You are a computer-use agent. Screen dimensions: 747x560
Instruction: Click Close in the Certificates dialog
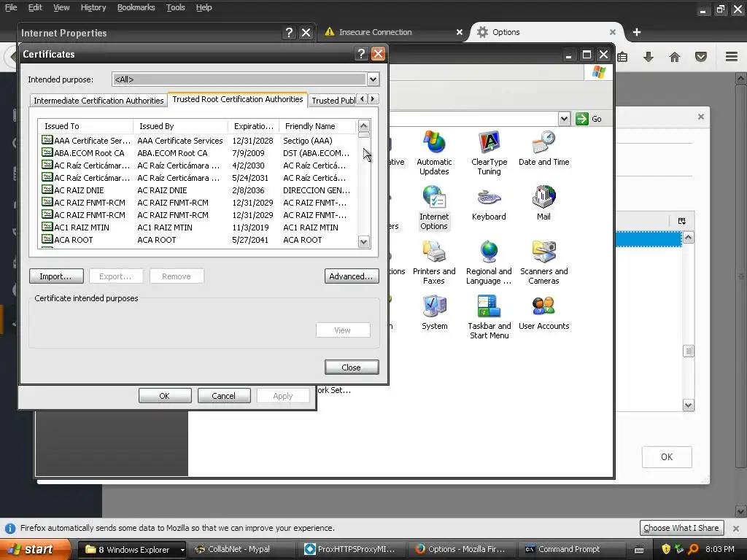coord(351,367)
